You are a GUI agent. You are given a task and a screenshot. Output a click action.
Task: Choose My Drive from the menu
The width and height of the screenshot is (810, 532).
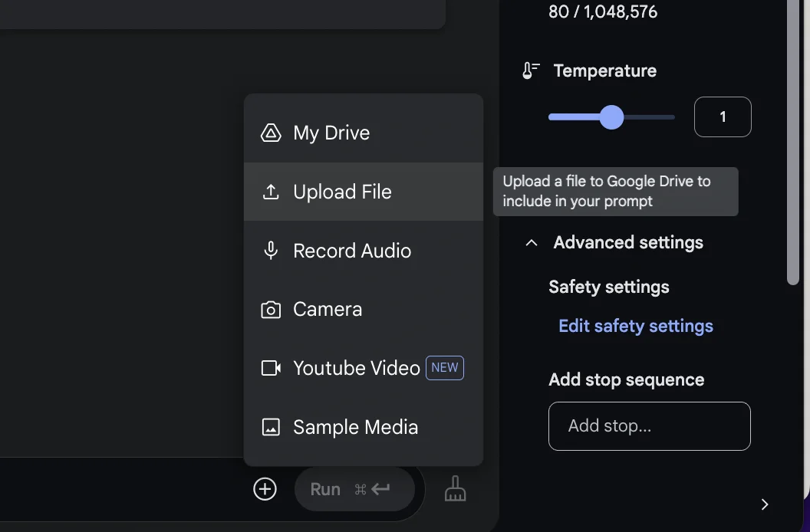click(x=364, y=133)
